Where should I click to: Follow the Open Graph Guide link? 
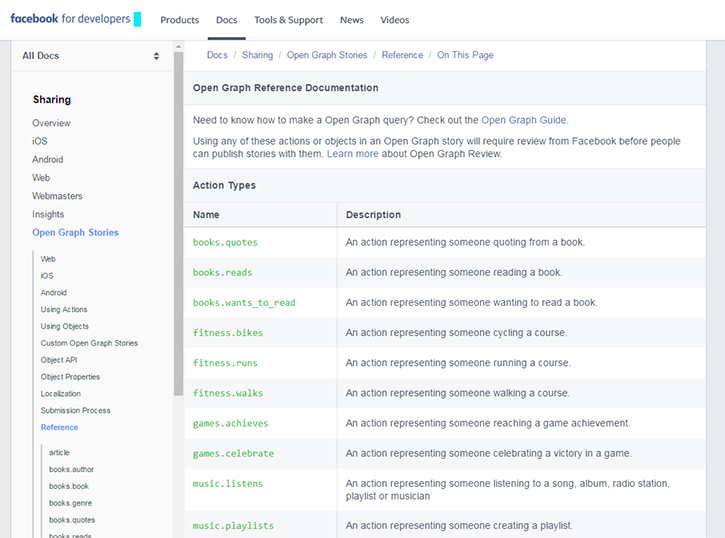coord(524,120)
